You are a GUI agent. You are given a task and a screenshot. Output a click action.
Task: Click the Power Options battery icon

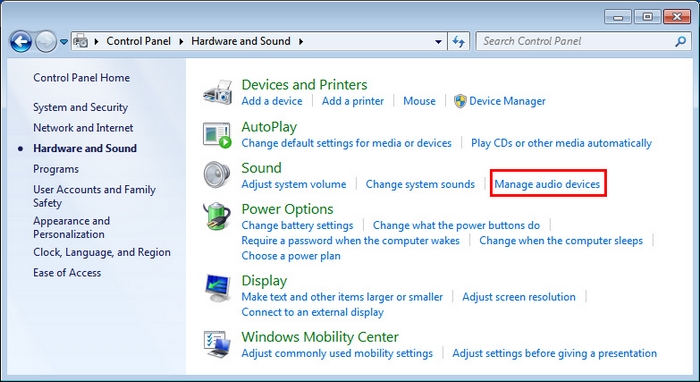(x=217, y=216)
